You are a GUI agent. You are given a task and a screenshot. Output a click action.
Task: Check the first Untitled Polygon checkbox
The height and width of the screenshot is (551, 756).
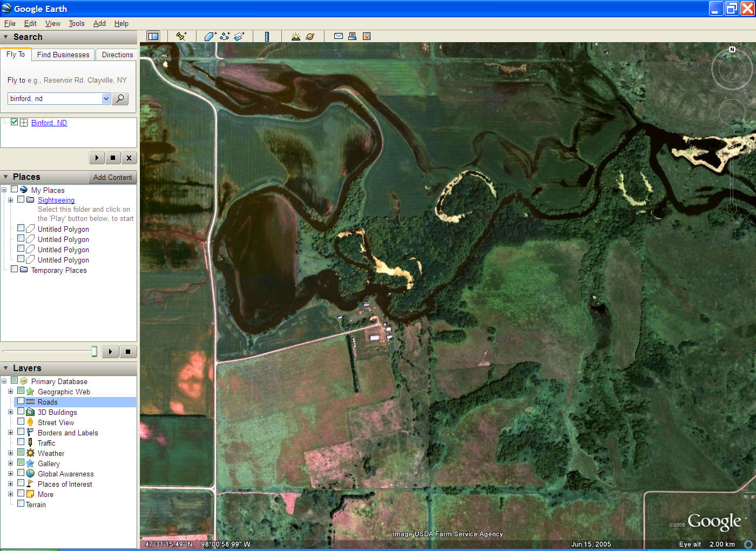21,228
